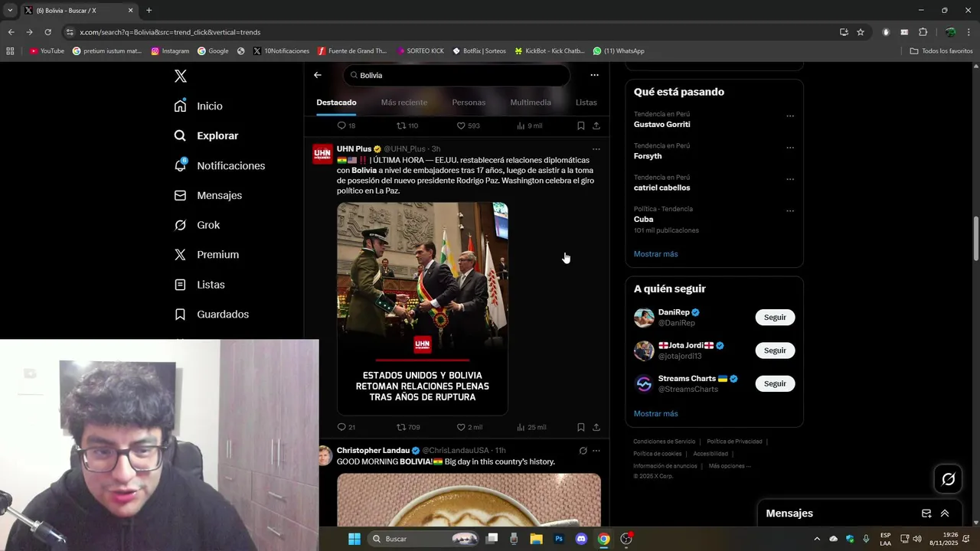The height and width of the screenshot is (551, 980).
Task: Open more options for Christopher Landau's post
Action: pyautogui.click(x=596, y=451)
